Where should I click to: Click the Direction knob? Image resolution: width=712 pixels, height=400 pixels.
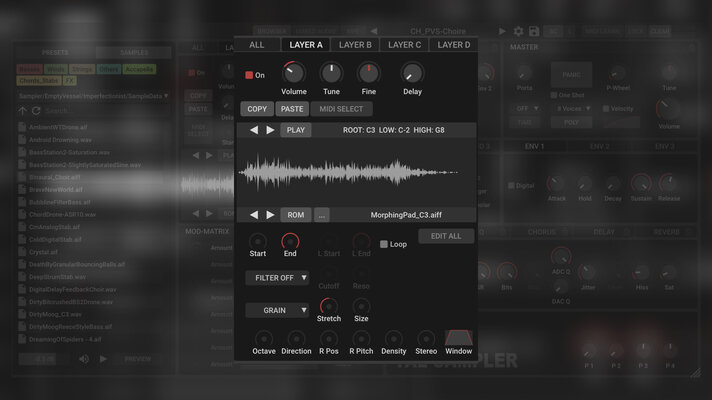point(296,339)
